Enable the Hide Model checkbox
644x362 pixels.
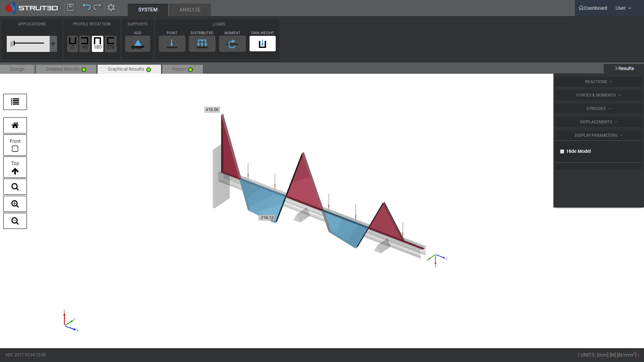[562, 152]
